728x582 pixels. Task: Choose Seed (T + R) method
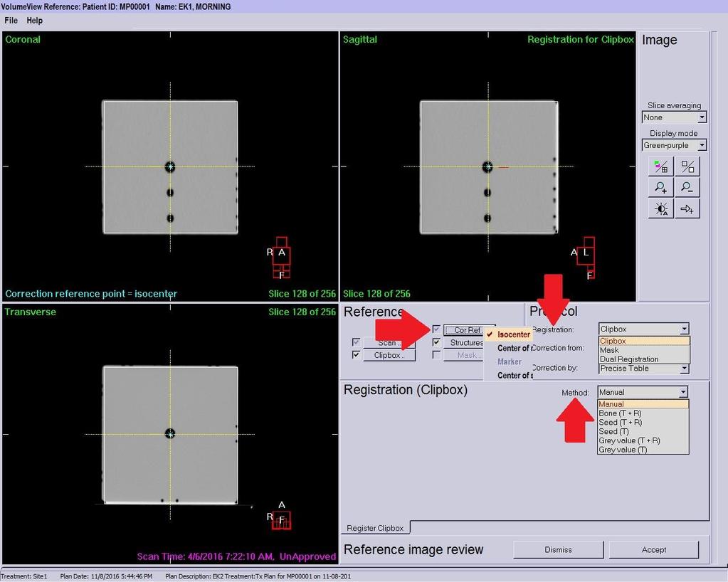(x=643, y=423)
